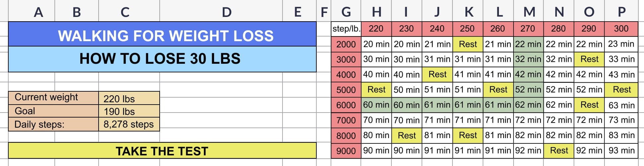
Task: Click the TAKE THE TEST banner
Action: point(162,151)
